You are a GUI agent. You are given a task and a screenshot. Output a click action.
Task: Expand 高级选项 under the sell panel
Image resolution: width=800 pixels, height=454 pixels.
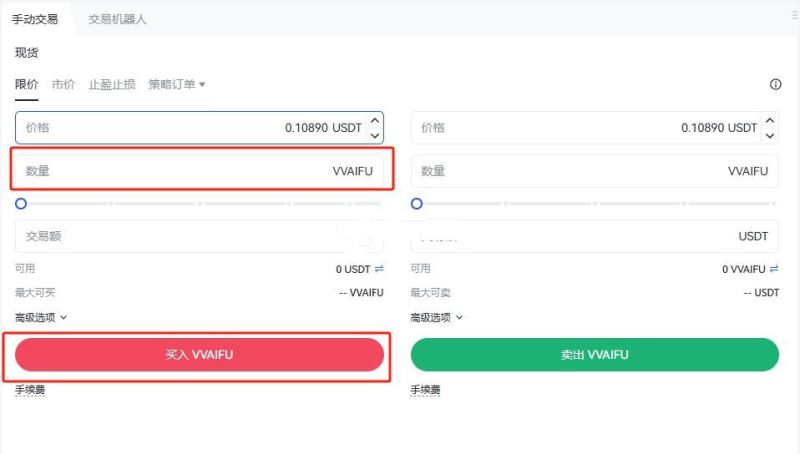point(437,317)
